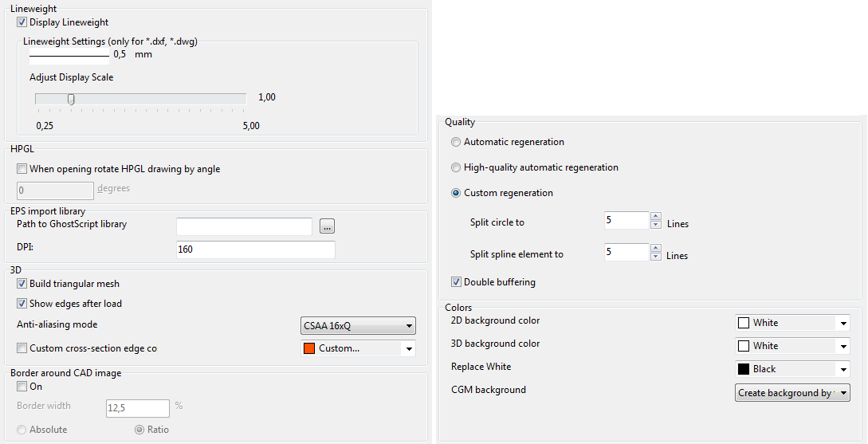Decrease Split spline element lines value
The width and height of the screenshot is (868, 444).
pos(656,257)
